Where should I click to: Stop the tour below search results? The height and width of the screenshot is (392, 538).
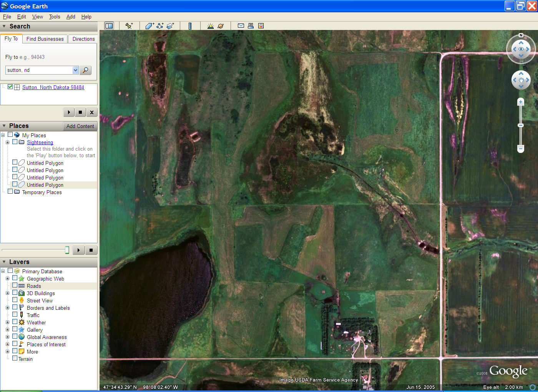click(80, 112)
